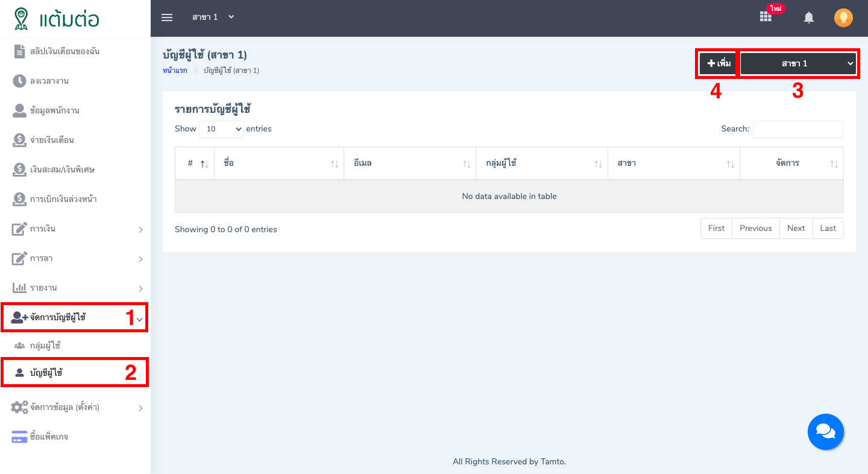Click the ลงเวลางาน clock icon
The image size is (868, 474).
[19, 81]
